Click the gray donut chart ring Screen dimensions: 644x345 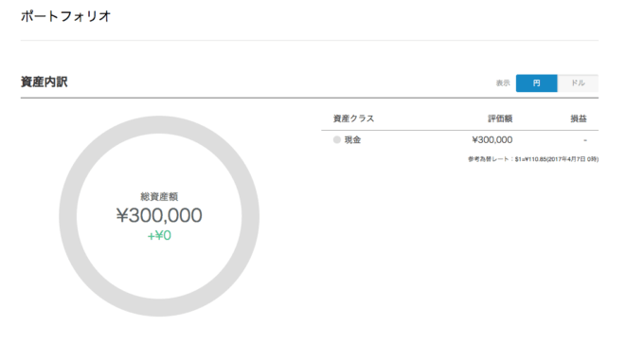coord(159,124)
